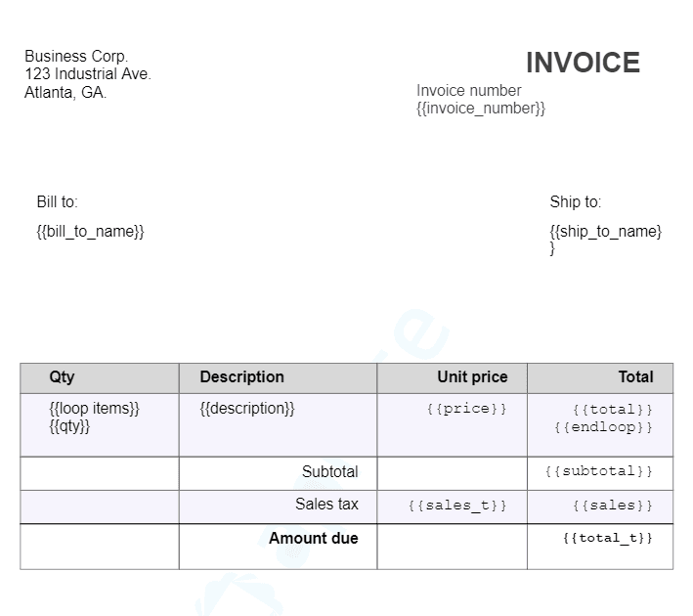Click the INVOICE heading
Image resolution: width=693 pixels, height=616 pixels.
point(583,63)
